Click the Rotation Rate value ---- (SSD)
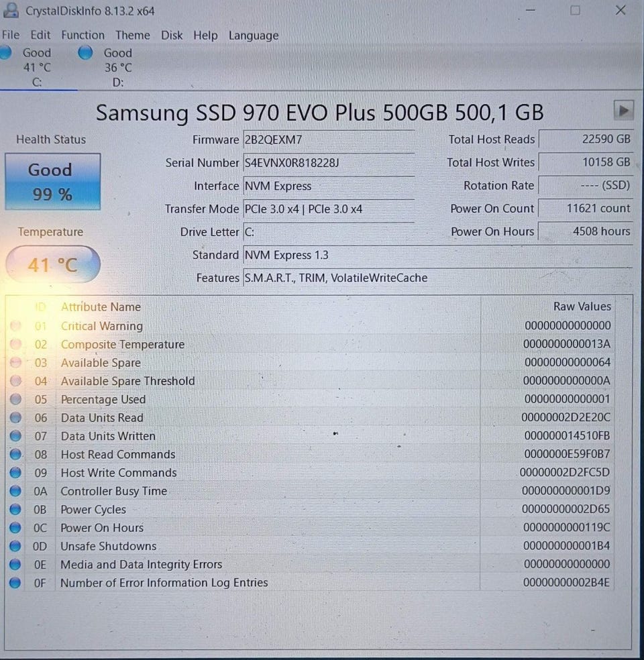Viewport: 644px width, 660px height. point(586,185)
